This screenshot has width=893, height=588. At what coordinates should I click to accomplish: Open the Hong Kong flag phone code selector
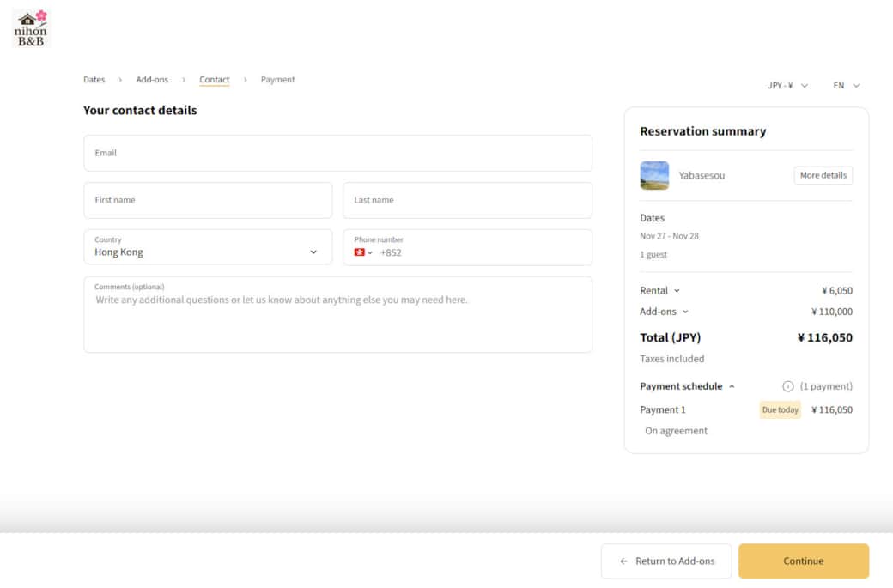363,252
